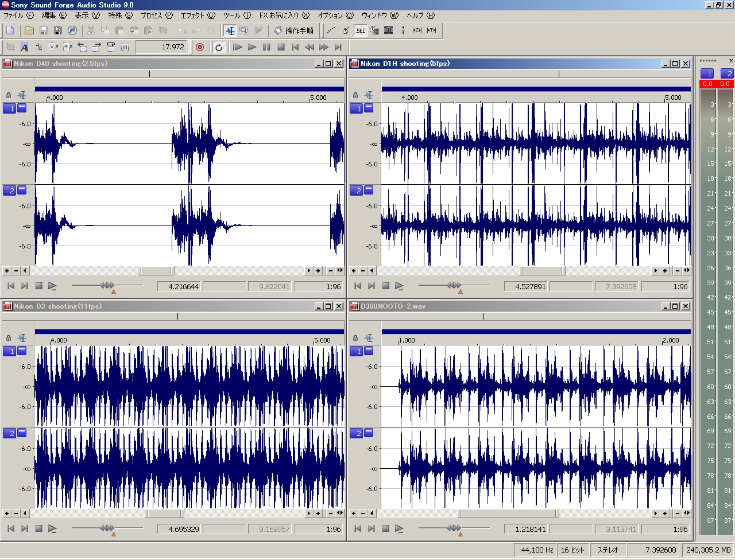Image resolution: width=735 pixels, height=560 pixels.
Task: Toggle channel 2 in Nikon D40 window
Action: (9, 190)
